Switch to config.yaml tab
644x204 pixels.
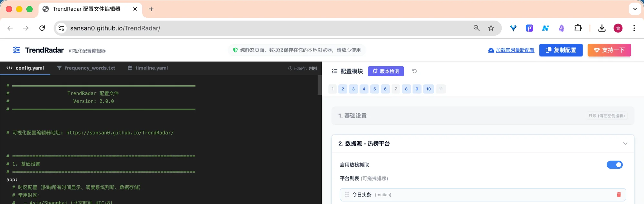point(25,68)
